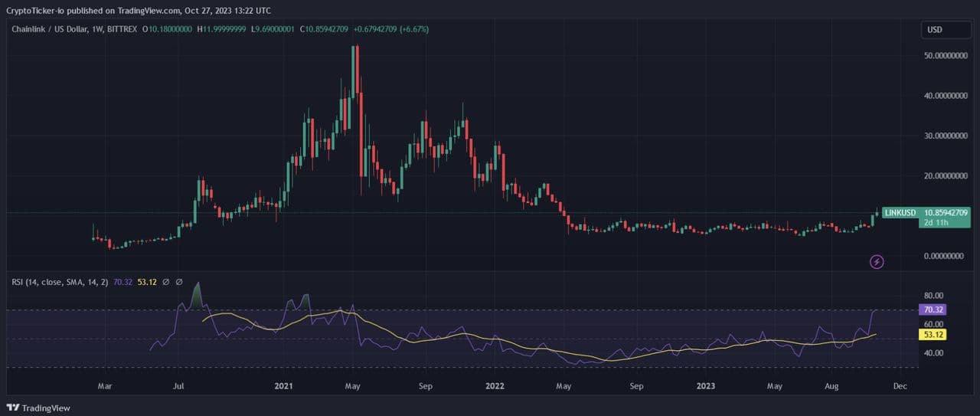Viewport: 980px width, 416px height.
Task: Click the purple lightning bolt event icon
Action: pos(877,262)
